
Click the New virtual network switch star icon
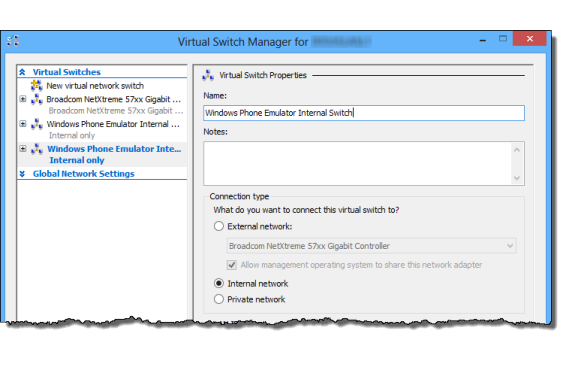point(36,85)
